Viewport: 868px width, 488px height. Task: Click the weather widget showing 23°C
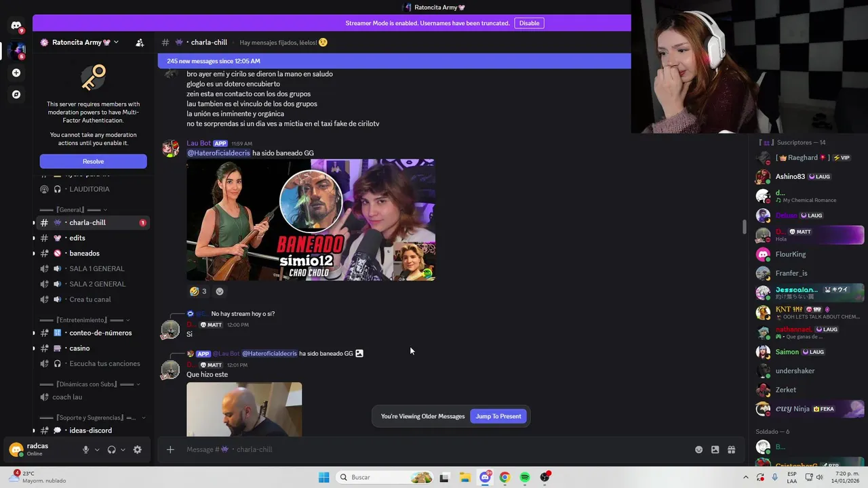pyautogui.click(x=37, y=477)
